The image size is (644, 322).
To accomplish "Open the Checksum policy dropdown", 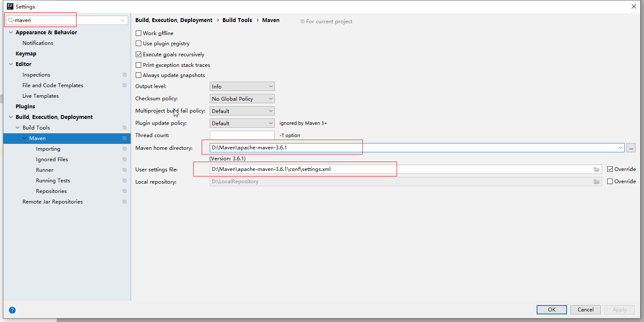I will (242, 99).
